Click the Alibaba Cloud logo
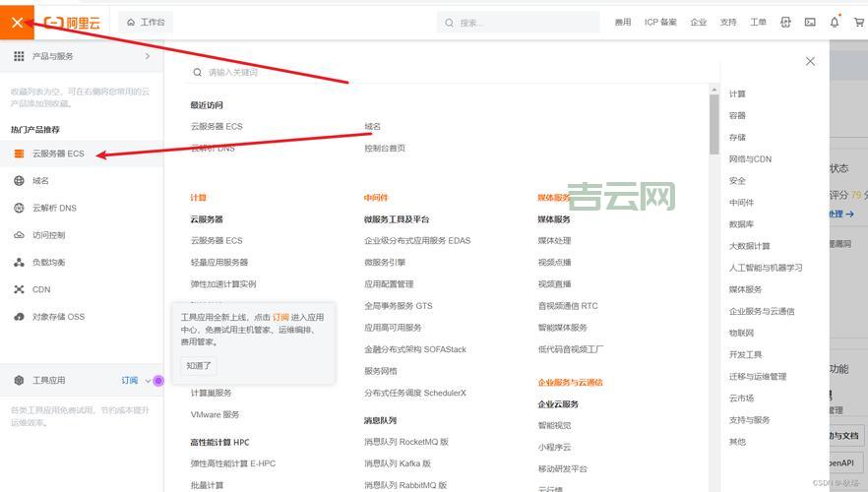This screenshot has width=868, height=492. (73, 23)
